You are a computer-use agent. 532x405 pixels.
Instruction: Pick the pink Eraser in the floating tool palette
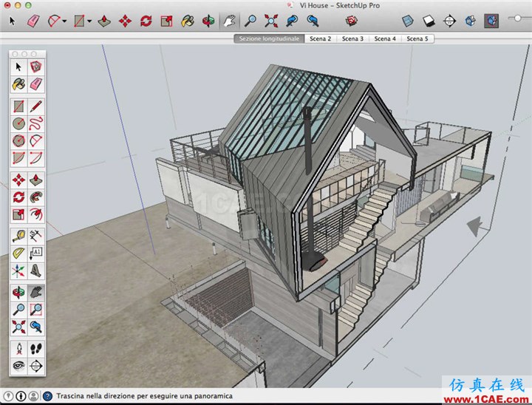pyautogui.click(x=36, y=84)
